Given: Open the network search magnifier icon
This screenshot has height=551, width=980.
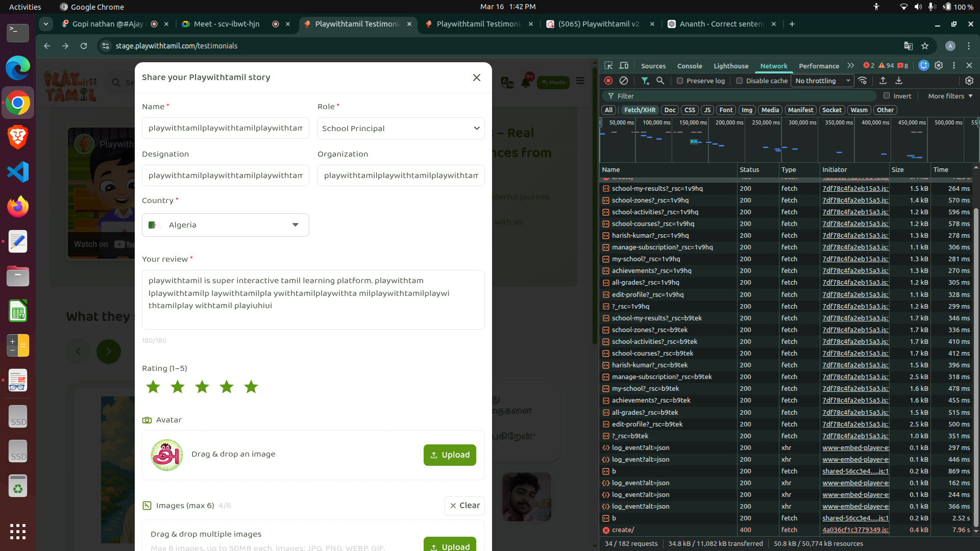Looking at the screenshot, I should coord(660,81).
